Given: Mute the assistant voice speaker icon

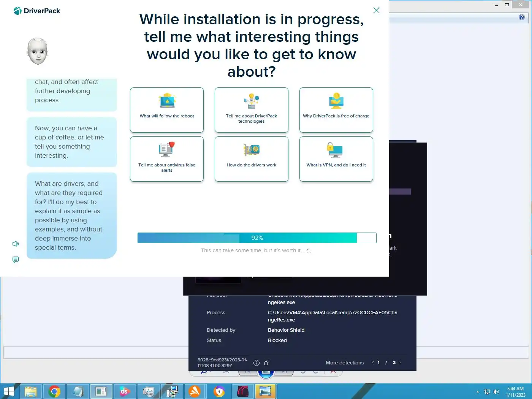Looking at the screenshot, I should (x=16, y=244).
